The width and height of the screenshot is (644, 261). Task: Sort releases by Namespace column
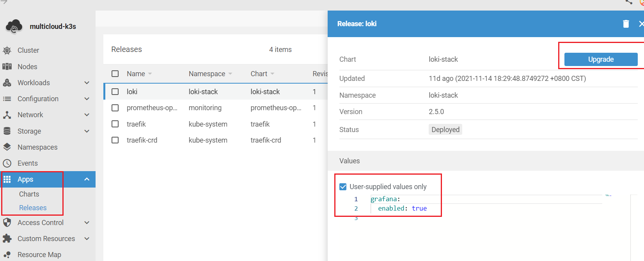(207, 74)
